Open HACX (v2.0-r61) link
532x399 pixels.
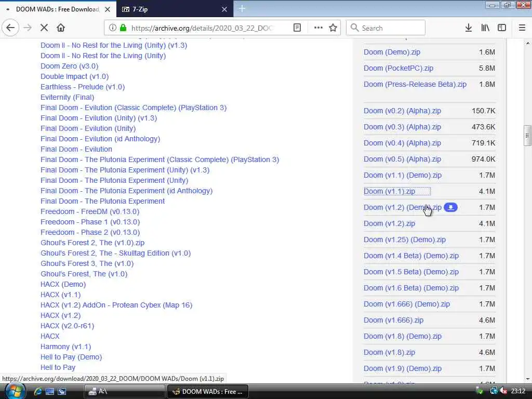point(67,326)
